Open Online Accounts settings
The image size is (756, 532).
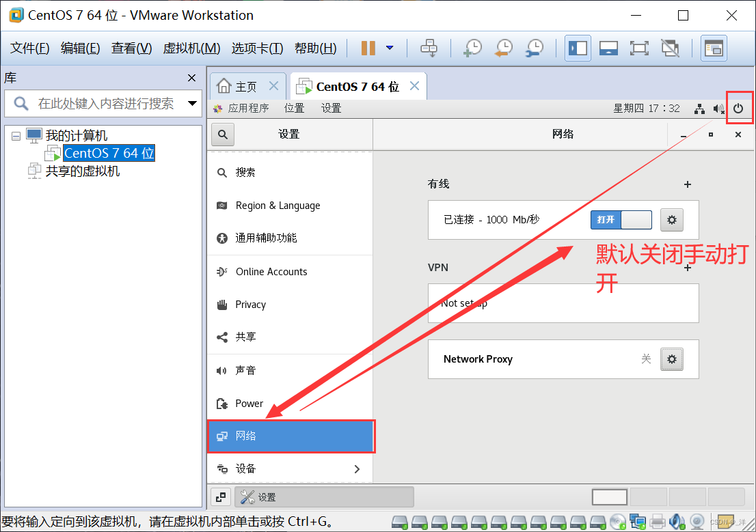pyautogui.click(x=290, y=272)
